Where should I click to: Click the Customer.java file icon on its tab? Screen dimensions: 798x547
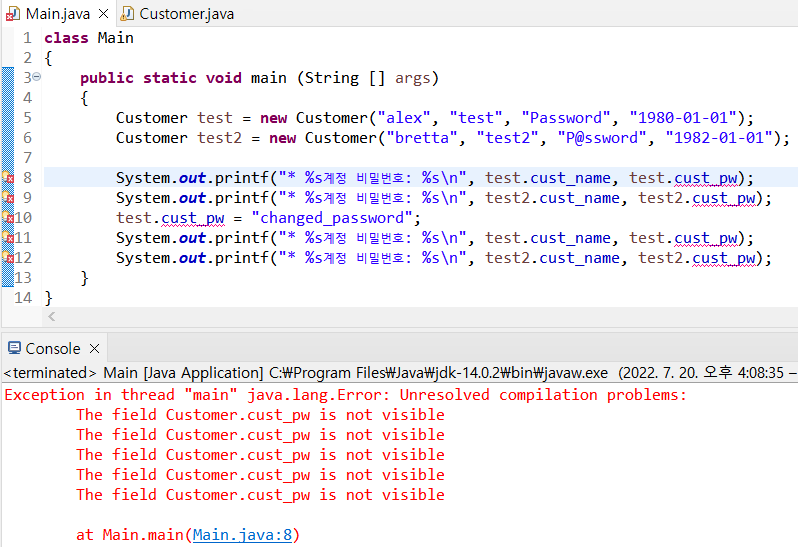(x=127, y=14)
